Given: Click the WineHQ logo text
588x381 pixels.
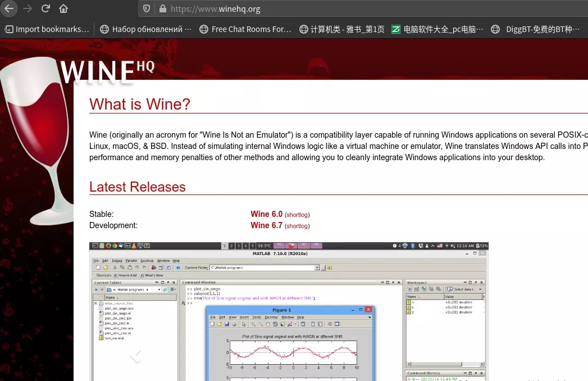Looking at the screenshot, I should pyautogui.click(x=107, y=72).
